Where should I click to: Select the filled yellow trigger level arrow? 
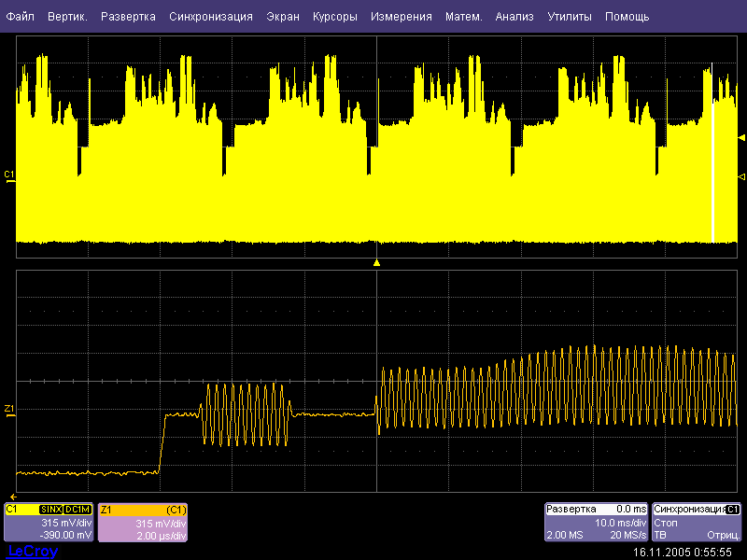click(x=741, y=138)
